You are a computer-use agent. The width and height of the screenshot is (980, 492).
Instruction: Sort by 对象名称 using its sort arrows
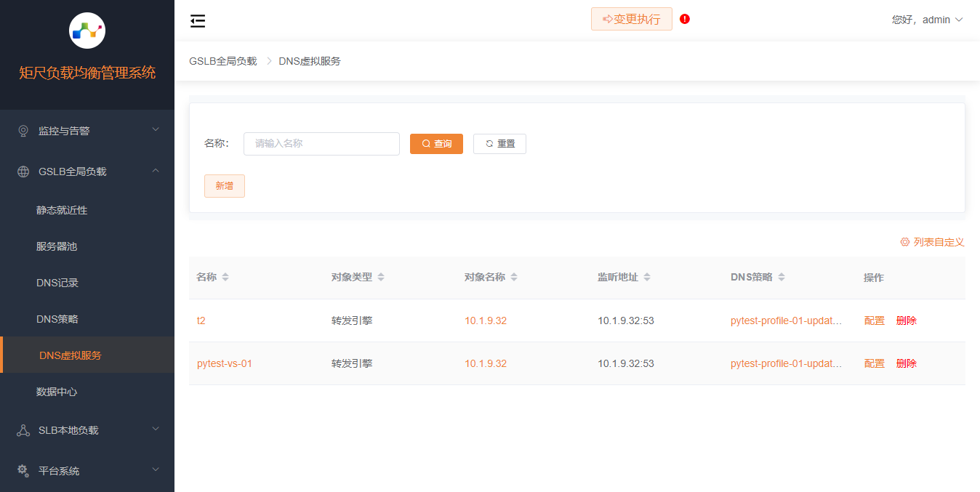514,278
